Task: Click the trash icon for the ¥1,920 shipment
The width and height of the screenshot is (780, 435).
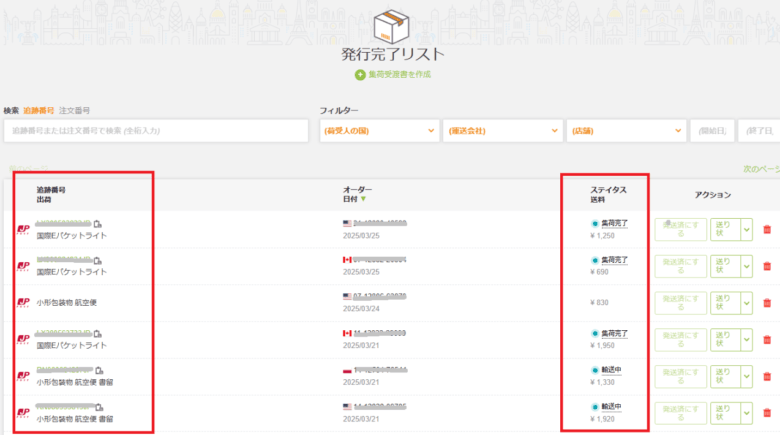Action: coord(767,412)
